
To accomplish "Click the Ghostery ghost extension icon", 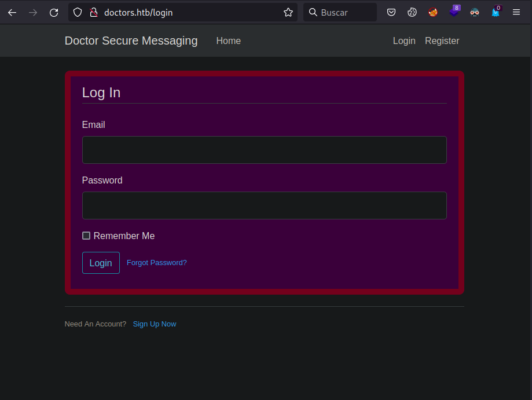I will point(496,12).
